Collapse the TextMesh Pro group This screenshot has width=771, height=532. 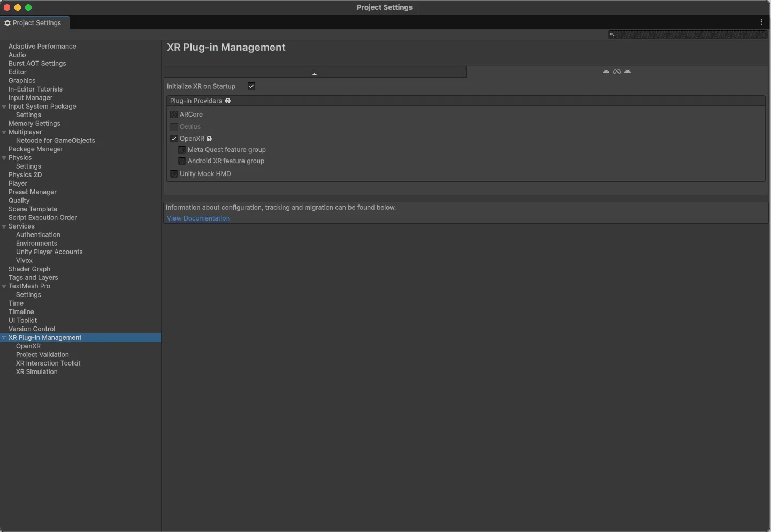pos(4,286)
